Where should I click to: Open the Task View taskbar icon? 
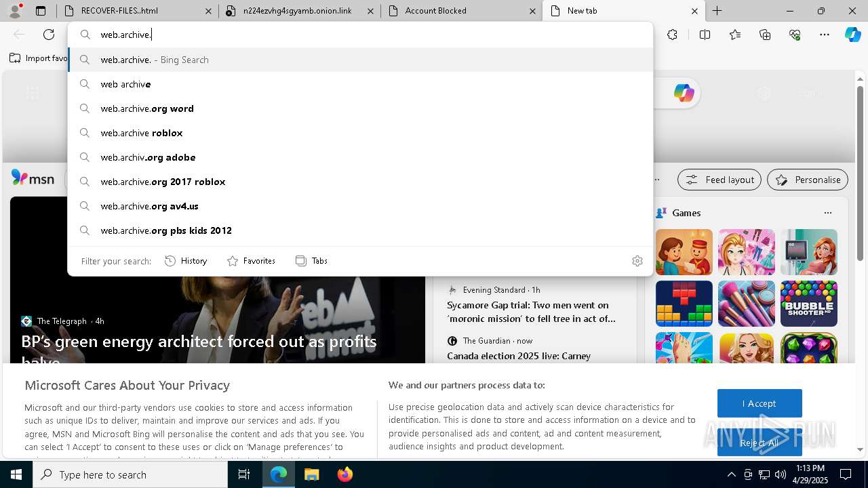[244, 474]
